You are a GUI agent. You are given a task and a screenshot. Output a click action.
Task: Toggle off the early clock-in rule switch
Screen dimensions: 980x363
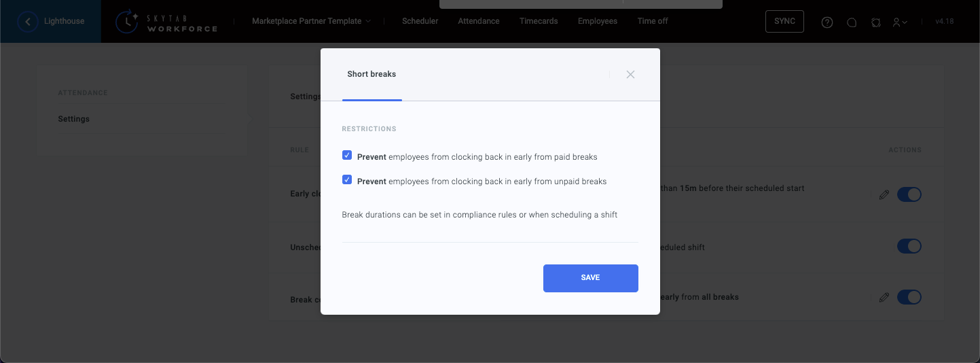(x=909, y=194)
